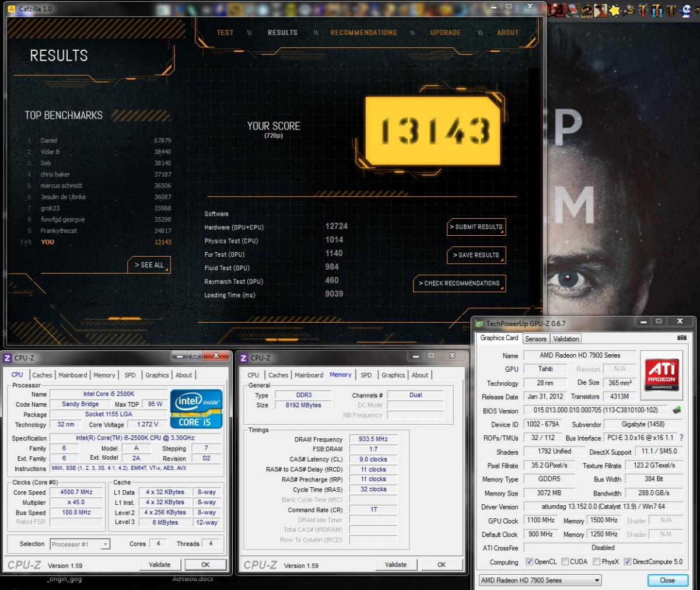Click the GPU-Z Name field AMD Radeon HD 7900 Series
Image resolution: width=700 pixels, height=590 pixels.
[x=580, y=355]
